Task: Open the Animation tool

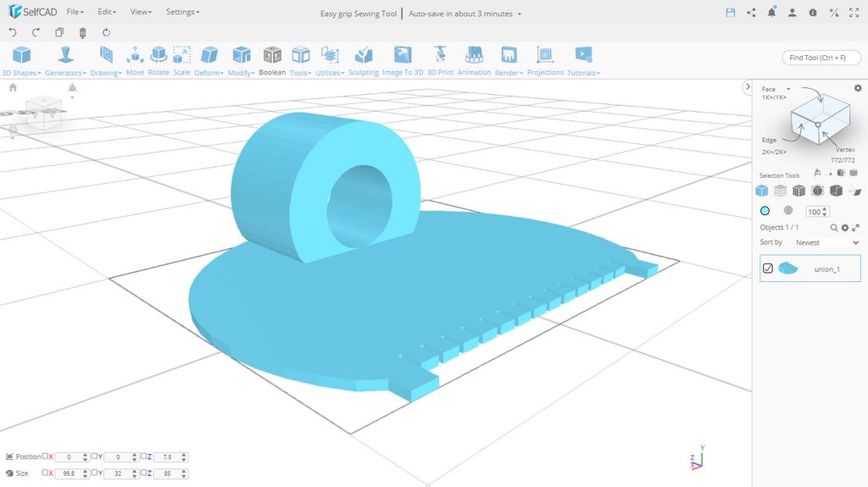Action: [x=474, y=62]
